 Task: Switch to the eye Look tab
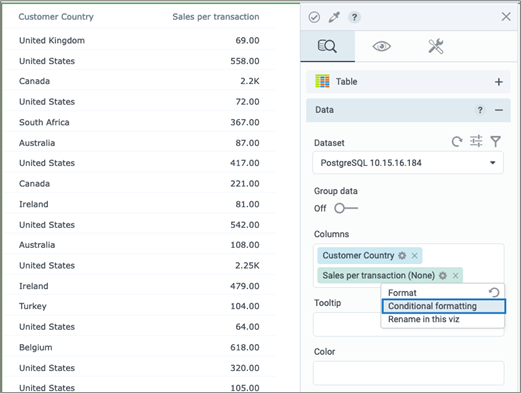pos(382,46)
